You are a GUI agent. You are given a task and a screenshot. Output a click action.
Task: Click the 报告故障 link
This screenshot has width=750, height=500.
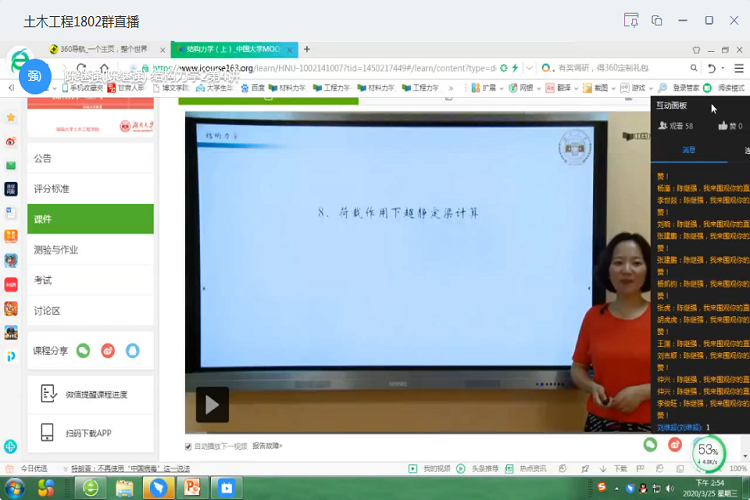pos(267,446)
